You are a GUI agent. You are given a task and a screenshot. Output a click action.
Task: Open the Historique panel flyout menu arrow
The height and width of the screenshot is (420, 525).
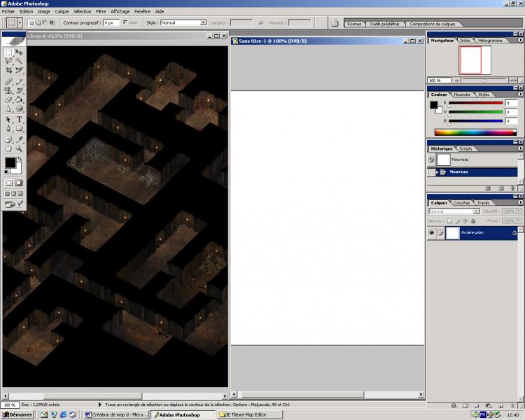520,148
